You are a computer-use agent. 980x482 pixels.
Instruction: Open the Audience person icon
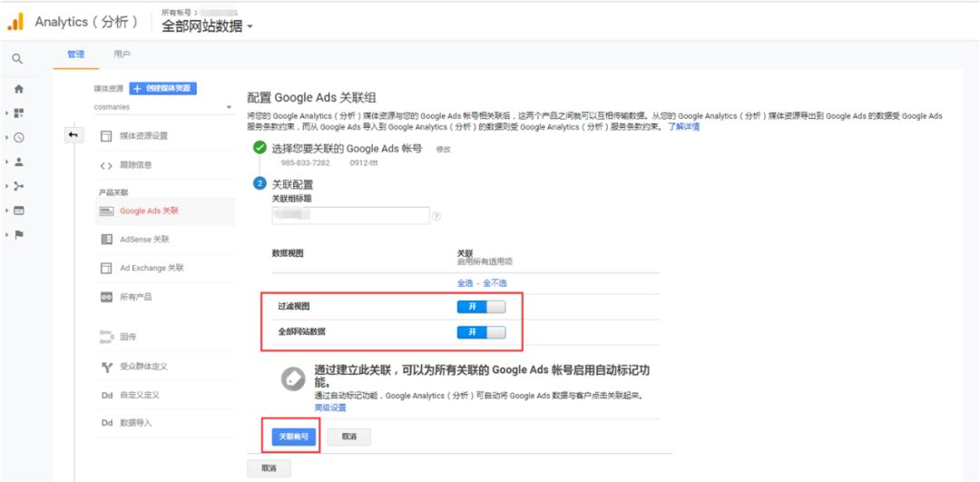(x=19, y=162)
